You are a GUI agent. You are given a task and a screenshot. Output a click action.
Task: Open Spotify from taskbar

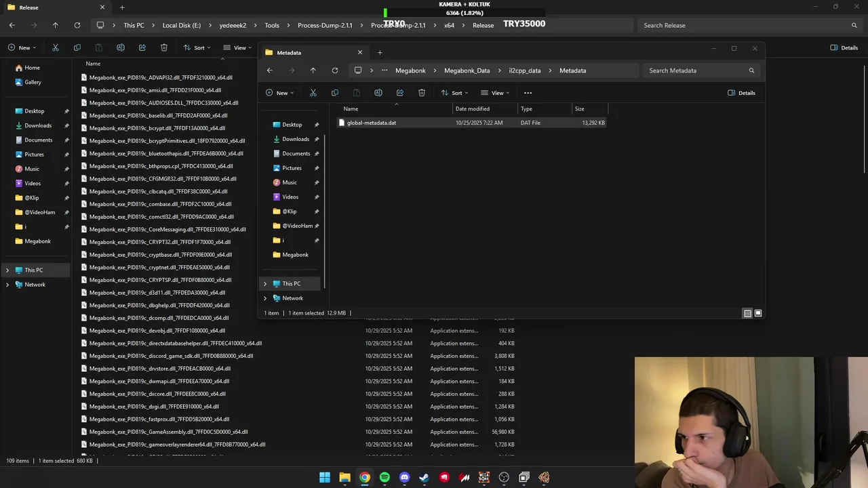coord(384,478)
